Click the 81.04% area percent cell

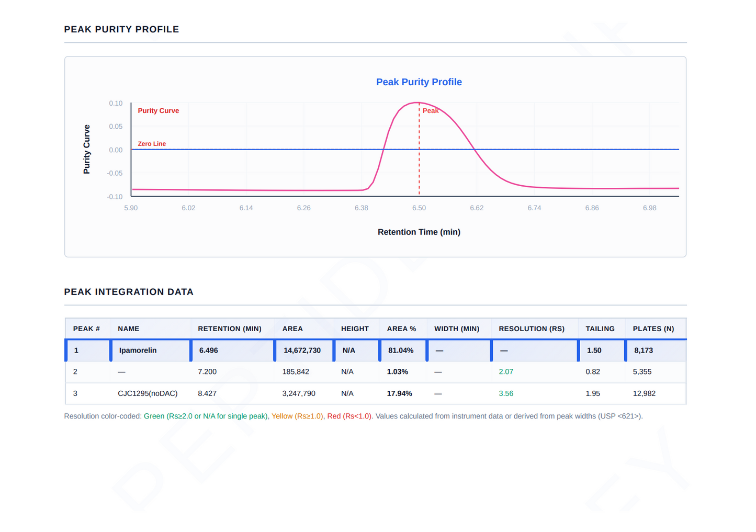tap(401, 350)
